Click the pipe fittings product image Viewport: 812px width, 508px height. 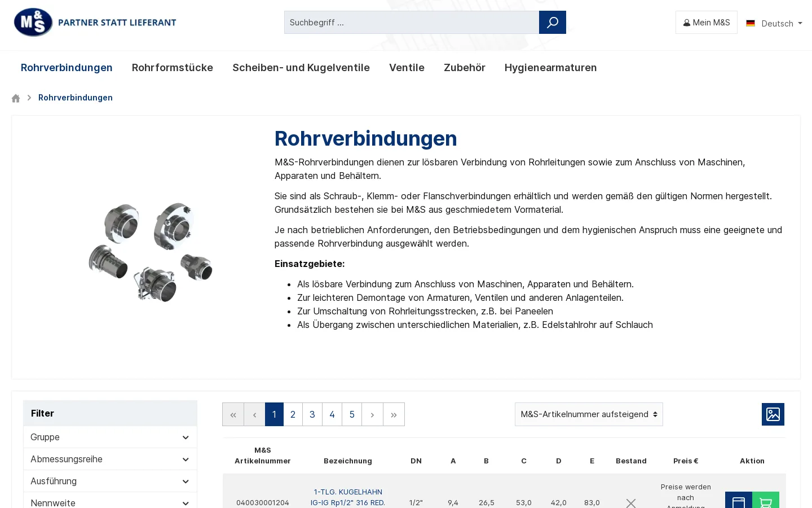coord(151,252)
